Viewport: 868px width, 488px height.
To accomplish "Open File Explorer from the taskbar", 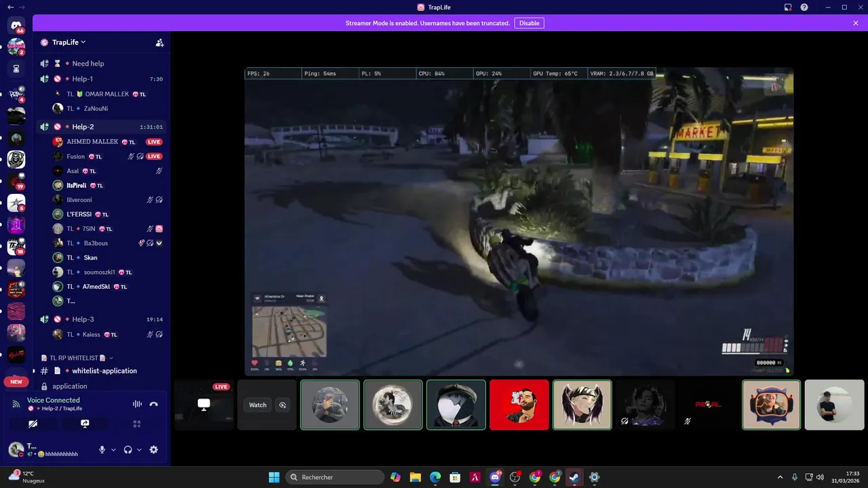I will click(415, 477).
